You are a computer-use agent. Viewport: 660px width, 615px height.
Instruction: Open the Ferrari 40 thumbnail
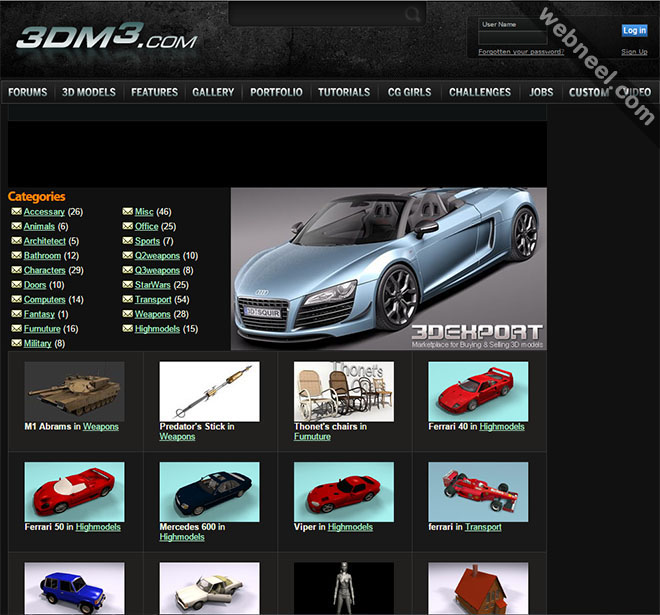tap(478, 391)
